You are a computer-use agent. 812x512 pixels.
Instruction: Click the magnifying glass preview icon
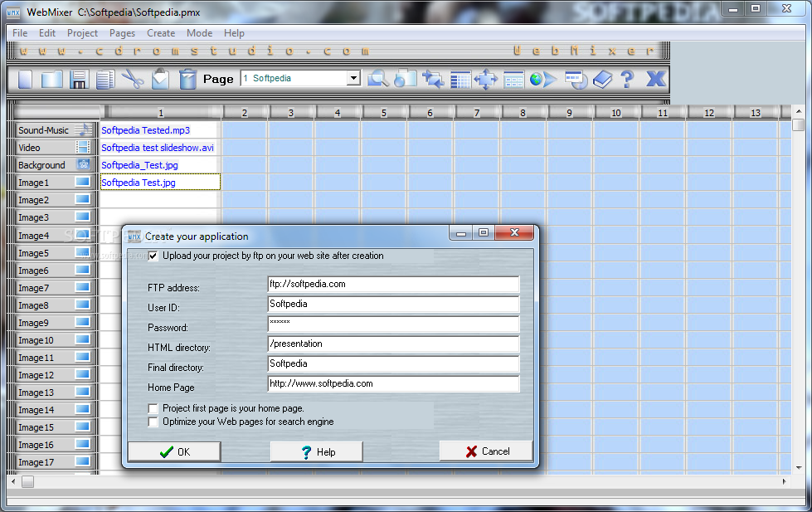click(x=378, y=80)
